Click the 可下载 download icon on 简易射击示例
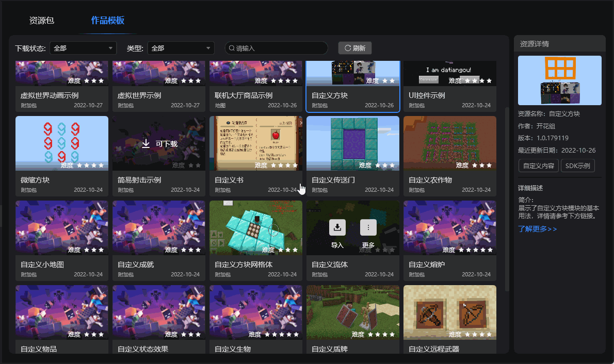This screenshot has width=614, height=364. [x=146, y=144]
